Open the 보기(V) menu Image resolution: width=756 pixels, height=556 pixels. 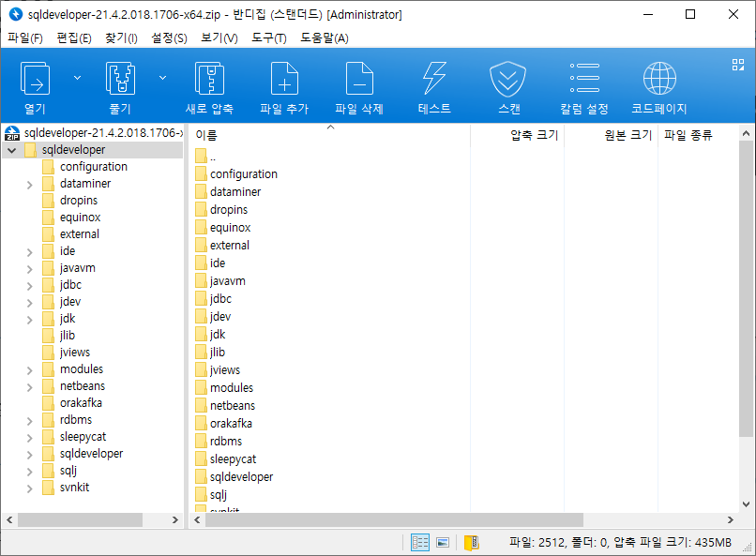219,38
